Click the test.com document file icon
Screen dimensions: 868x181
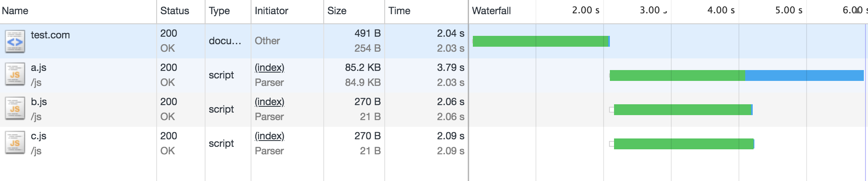point(15,42)
